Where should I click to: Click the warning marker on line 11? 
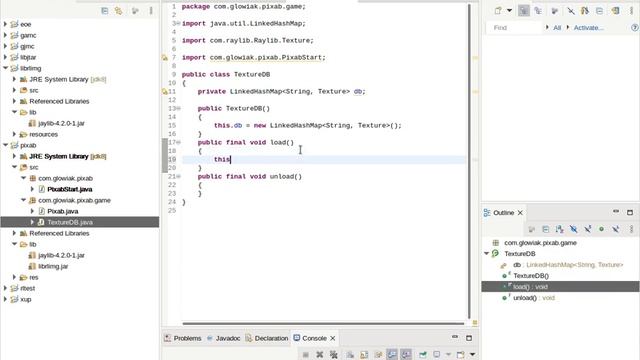pyautogui.click(x=165, y=92)
